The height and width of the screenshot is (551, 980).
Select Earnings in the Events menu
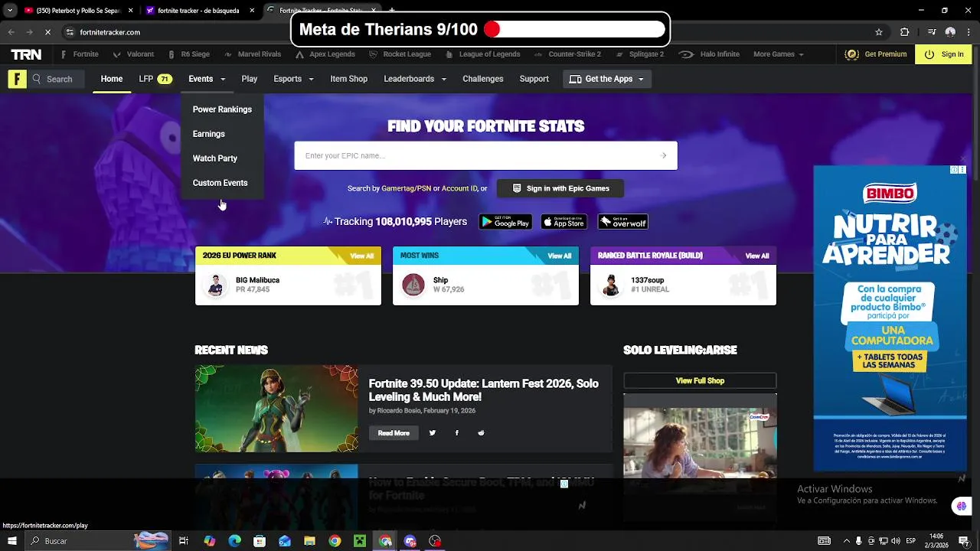[x=209, y=134]
